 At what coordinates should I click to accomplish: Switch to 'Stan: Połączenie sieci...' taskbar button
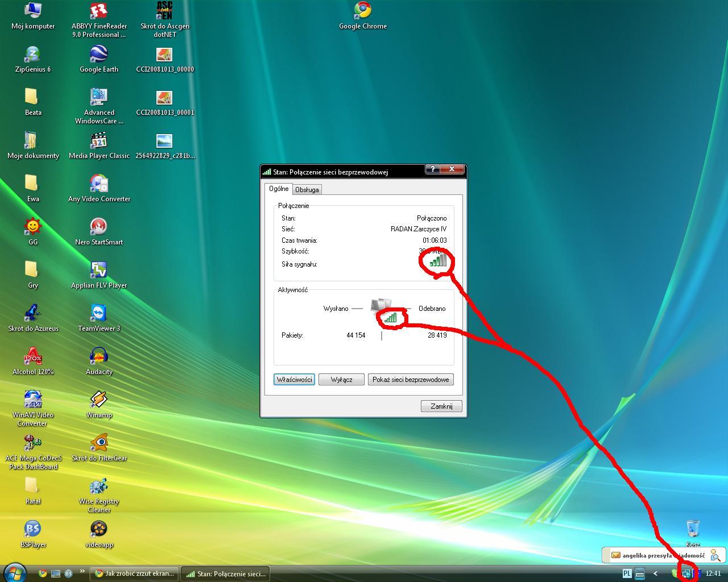click(226, 573)
